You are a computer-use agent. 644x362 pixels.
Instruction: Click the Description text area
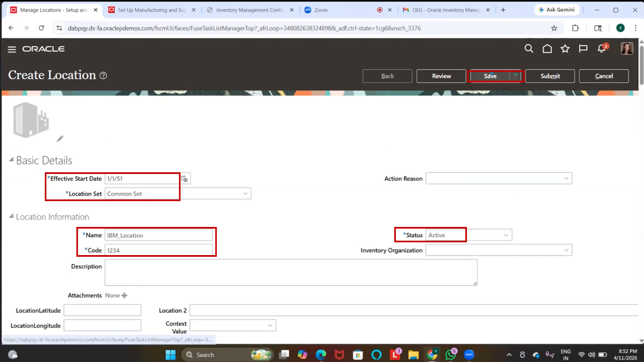coord(291,273)
